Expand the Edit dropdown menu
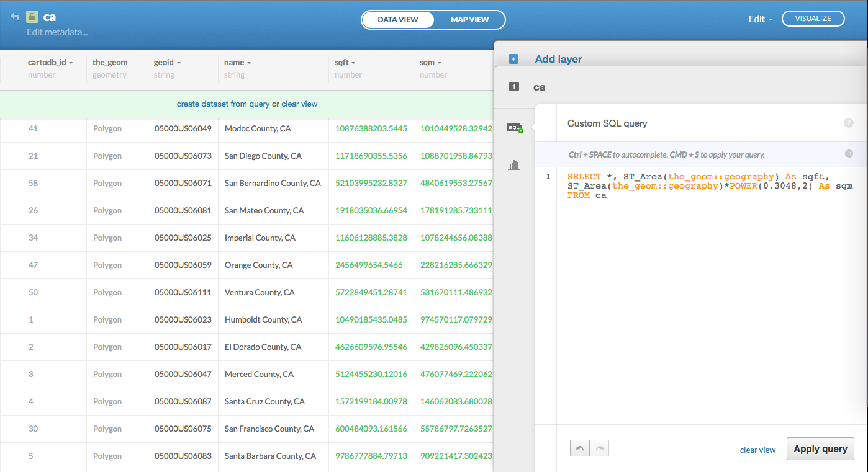The height and width of the screenshot is (472, 868). (760, 19)
